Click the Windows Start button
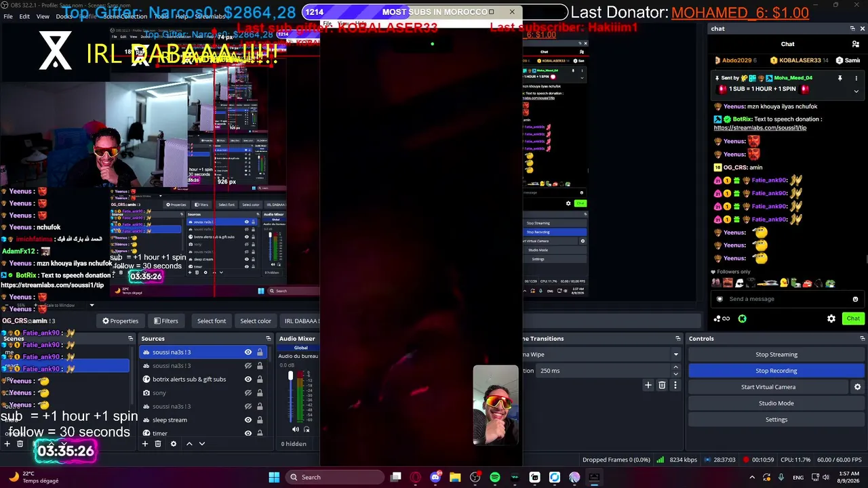Screen dimensions: 868x488 274,477
